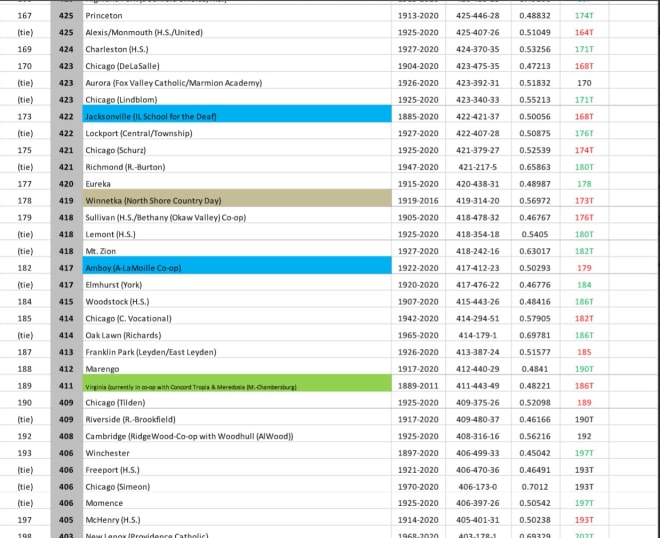Click the Woodstock (H.S.) cell

(x=237, y=302)
